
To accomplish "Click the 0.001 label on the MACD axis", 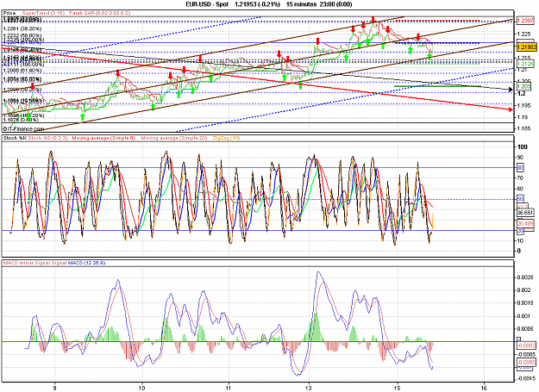I will click(x=523, y=316).
